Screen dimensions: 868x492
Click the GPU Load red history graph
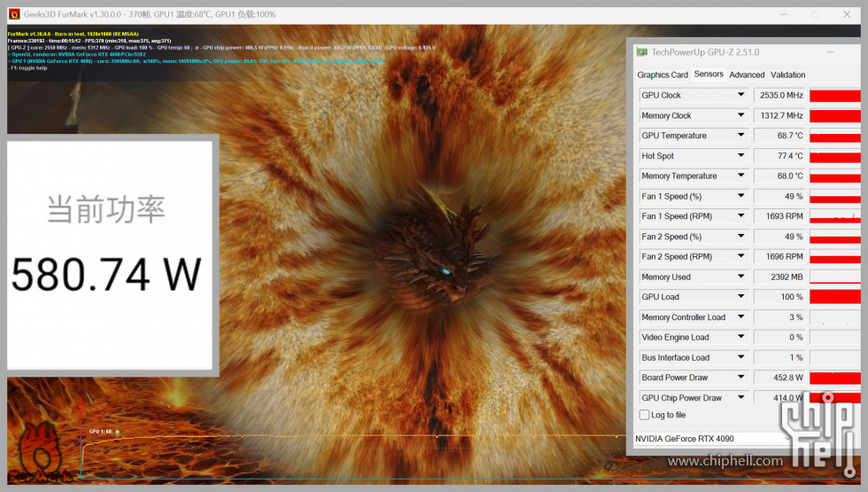coord(834,296)
